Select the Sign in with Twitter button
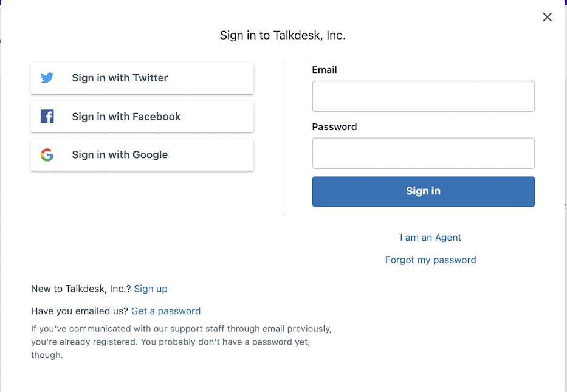Viewport: 567px width, 392px height. click(x=142, y=78)
